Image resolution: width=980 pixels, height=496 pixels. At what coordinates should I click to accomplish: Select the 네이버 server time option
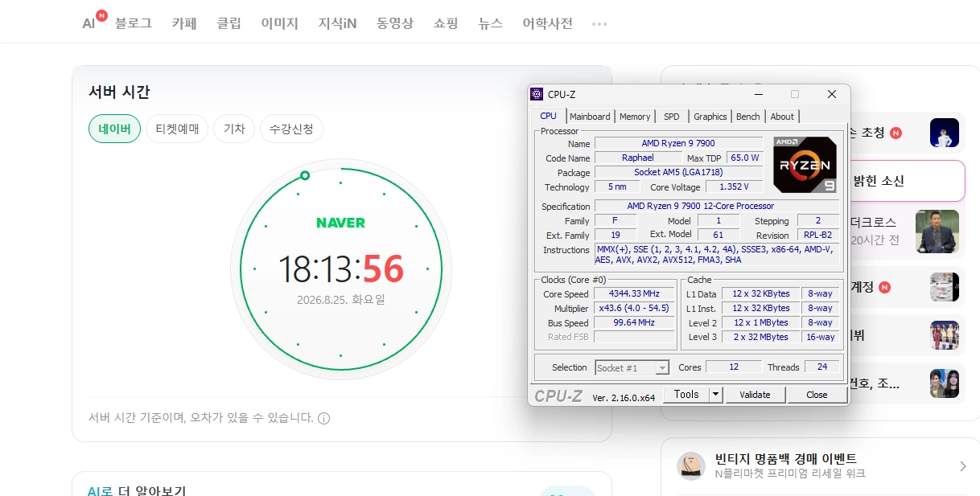[114, 129]
